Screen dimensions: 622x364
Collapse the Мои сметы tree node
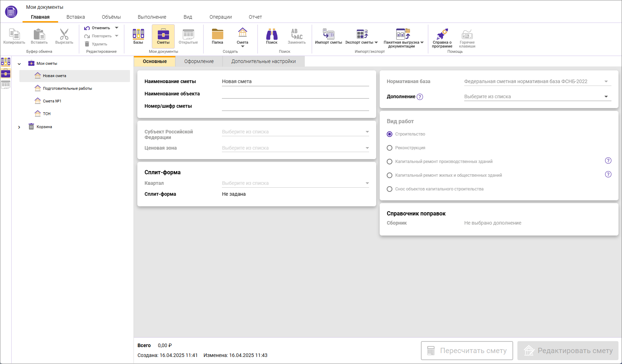click(x=19, y=64)
